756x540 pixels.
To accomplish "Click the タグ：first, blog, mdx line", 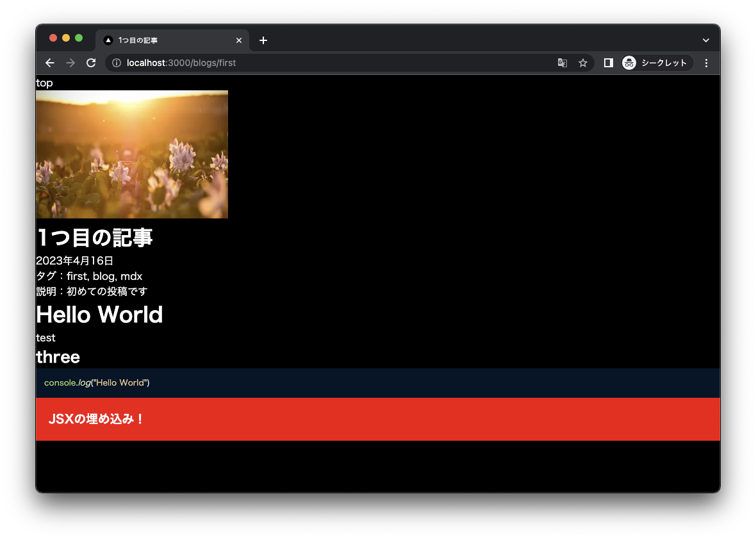I will click(x=89, y=276).
